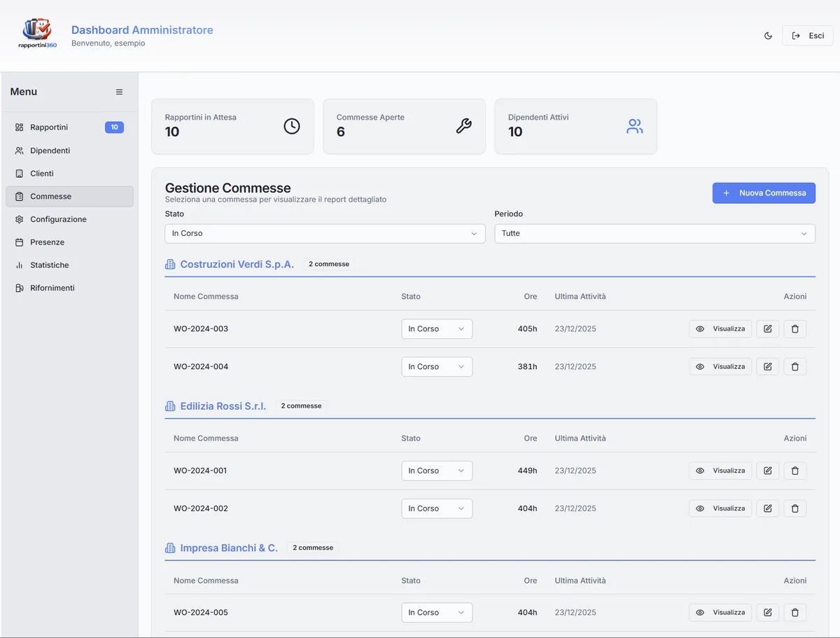Image resolution: width=840 pixels, height=638 pixels.
Task: Click the Rapportini in Attesa card
Action: [233, 126]
